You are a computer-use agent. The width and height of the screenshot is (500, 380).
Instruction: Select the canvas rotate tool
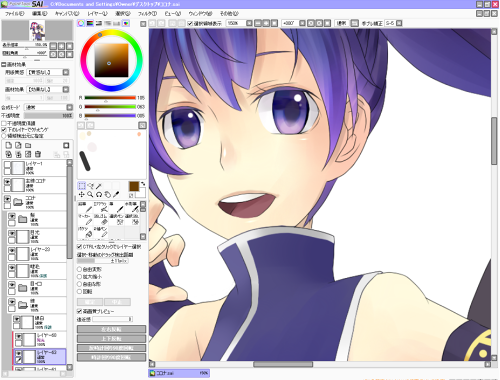(99, 194)
